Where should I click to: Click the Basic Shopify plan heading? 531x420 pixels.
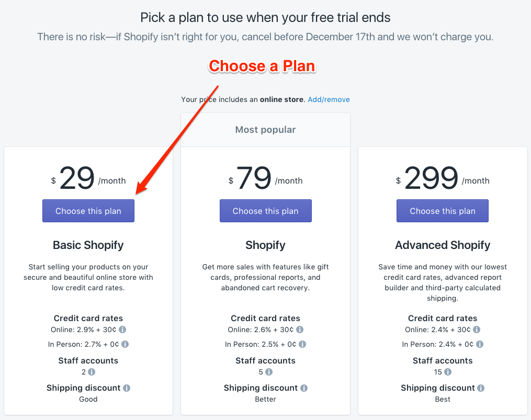tap(88, 245)
